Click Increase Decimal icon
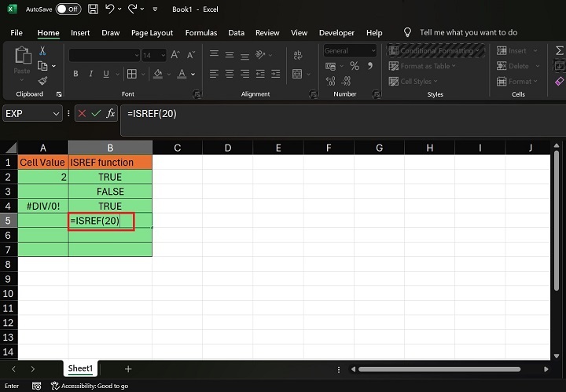This screenshot has height=392, width=566. click(331, 81)
